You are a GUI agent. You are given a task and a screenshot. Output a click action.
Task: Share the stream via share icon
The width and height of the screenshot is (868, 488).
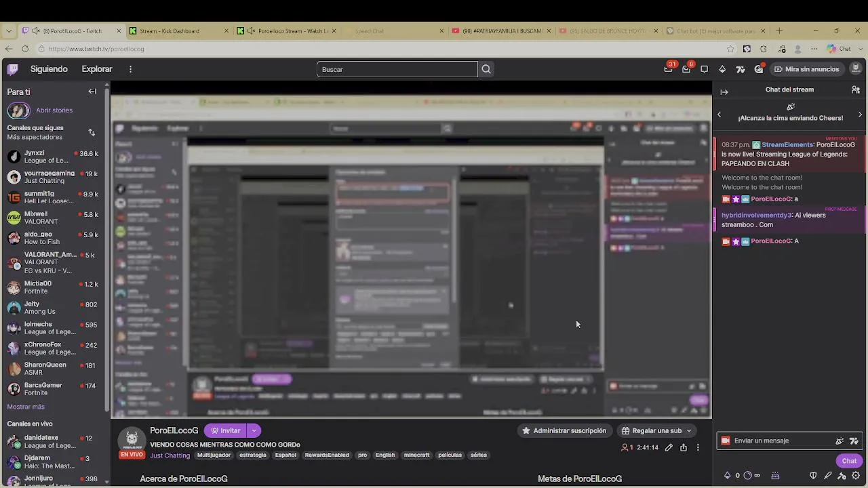click(x=684, y=447)
